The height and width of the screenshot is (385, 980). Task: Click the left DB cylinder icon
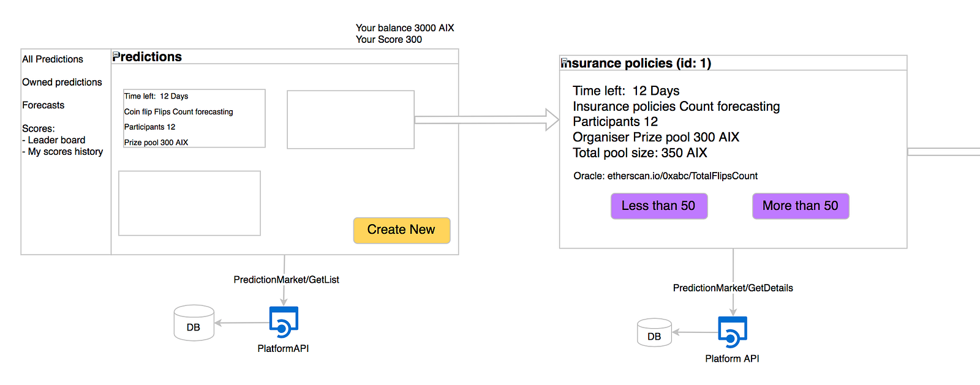[194, 323]
